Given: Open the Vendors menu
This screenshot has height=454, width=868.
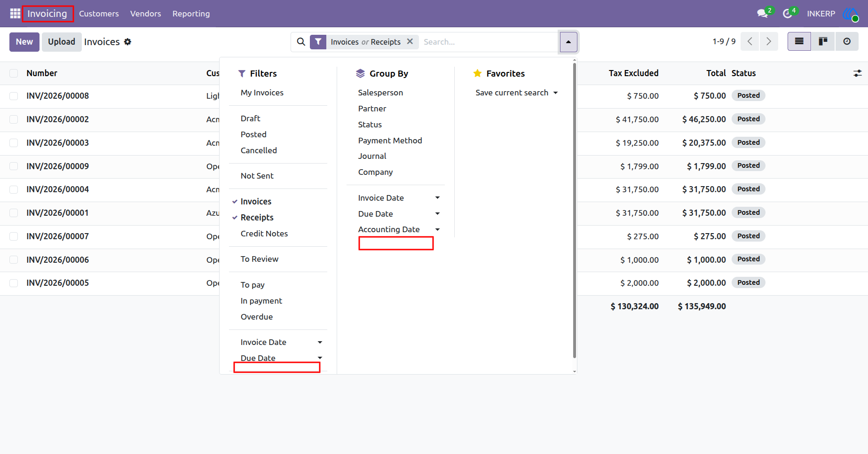Looking at the screenshot, I should pyautogui.click(x=146, y=14).
